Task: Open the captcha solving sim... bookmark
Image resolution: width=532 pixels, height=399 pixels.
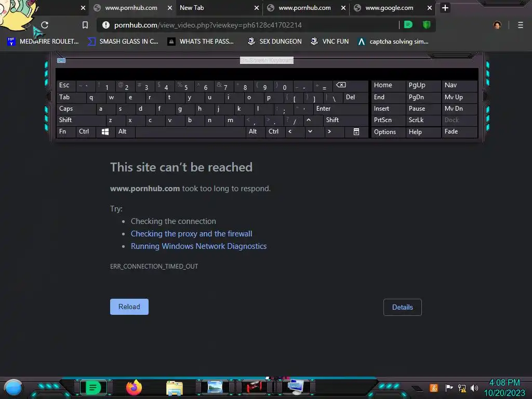Action: point(393,42)
